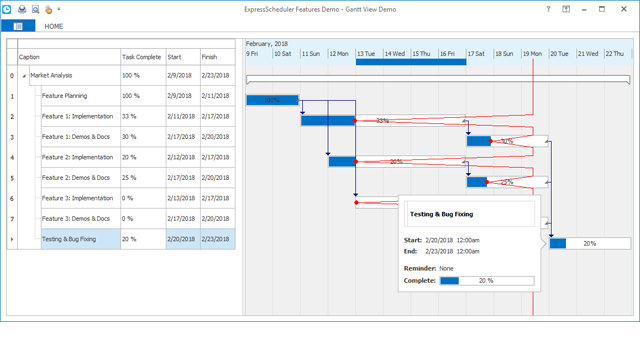Click the February, 2018 month label
Viewport: 640px width, 360px height.
[x=267, y=44]
